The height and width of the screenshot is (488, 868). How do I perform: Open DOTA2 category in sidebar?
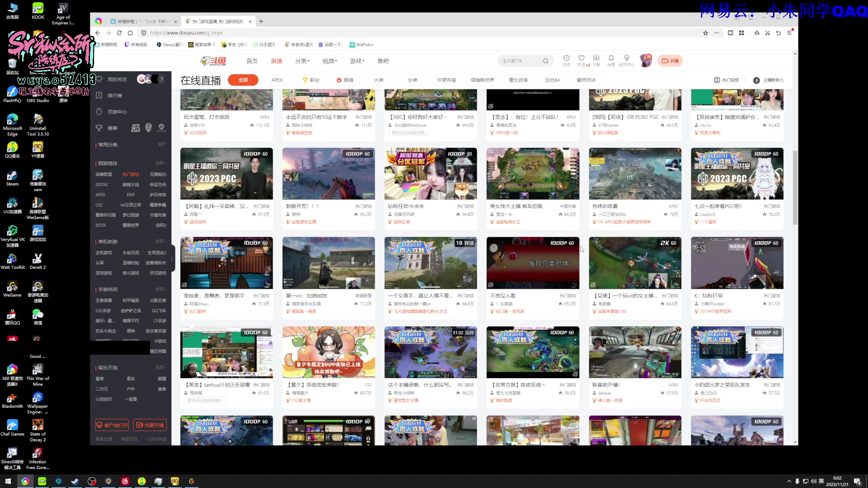tap(102, 184)
